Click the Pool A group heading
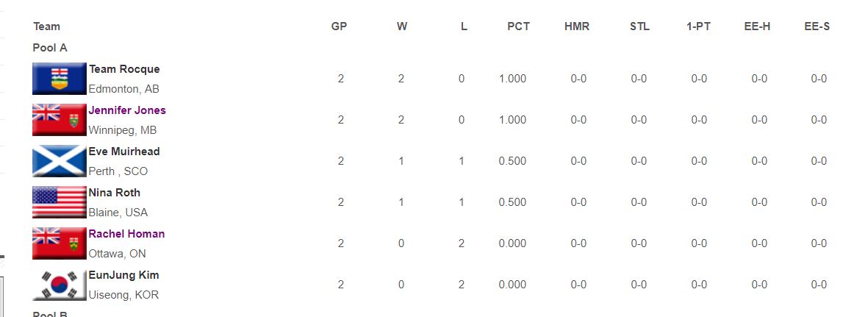Screen dimensions: 868x317 coord(50,48)
